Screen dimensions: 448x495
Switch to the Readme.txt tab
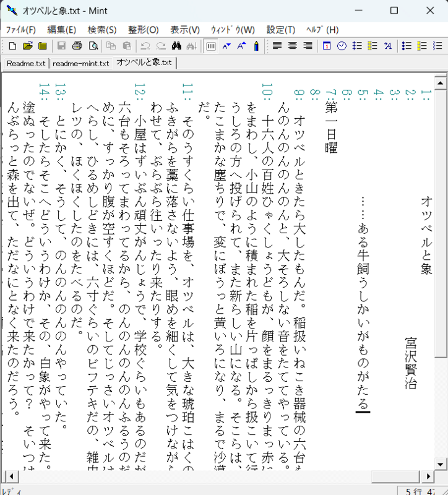coord(26,63)
